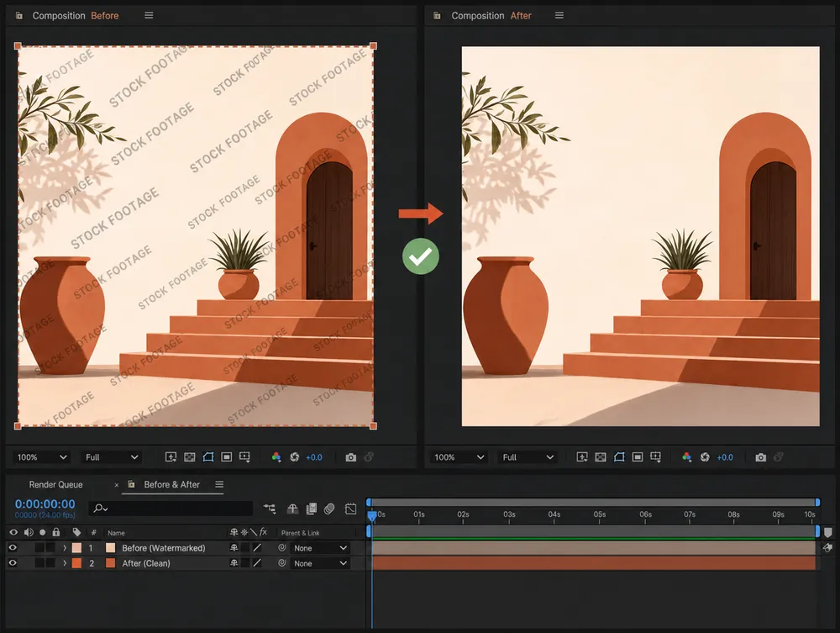Click the fx switches column header icon
The image size is (840, 633).
coord(263,531)
